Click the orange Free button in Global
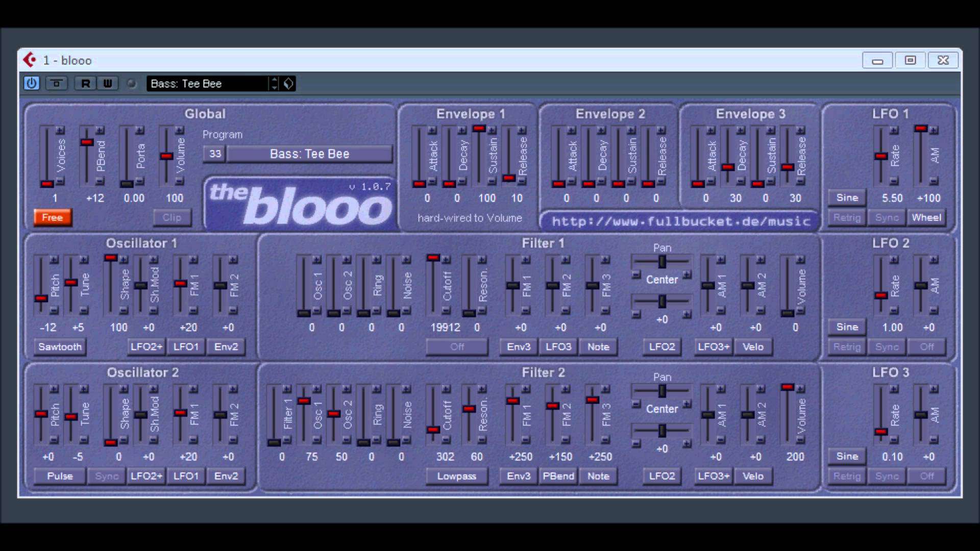This screenshot has height=551, width=980. tap(52, 217)
